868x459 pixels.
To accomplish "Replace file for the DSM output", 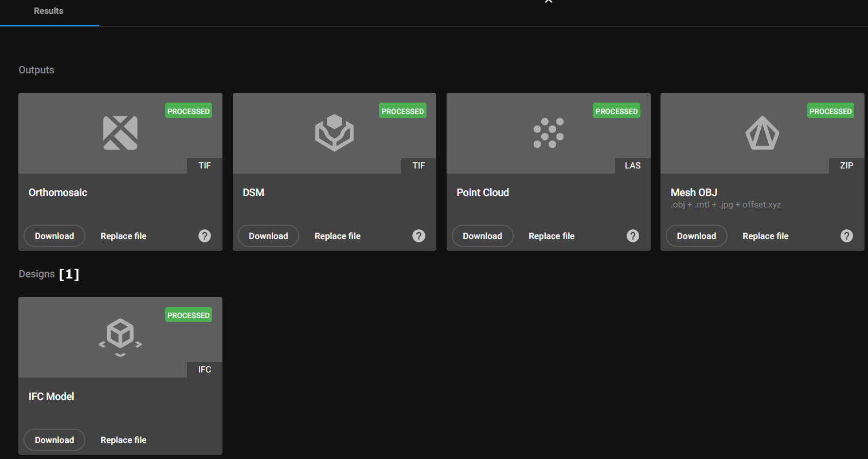I will tap(337, 236).
